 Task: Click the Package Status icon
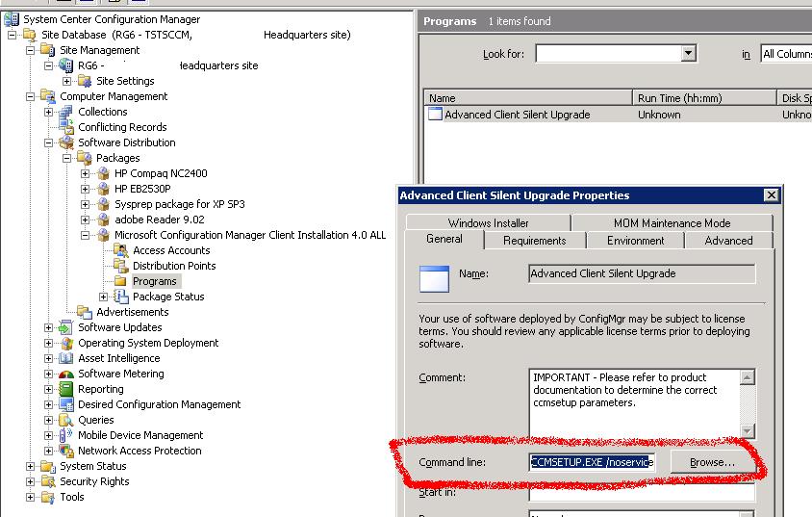pos(121,297)
